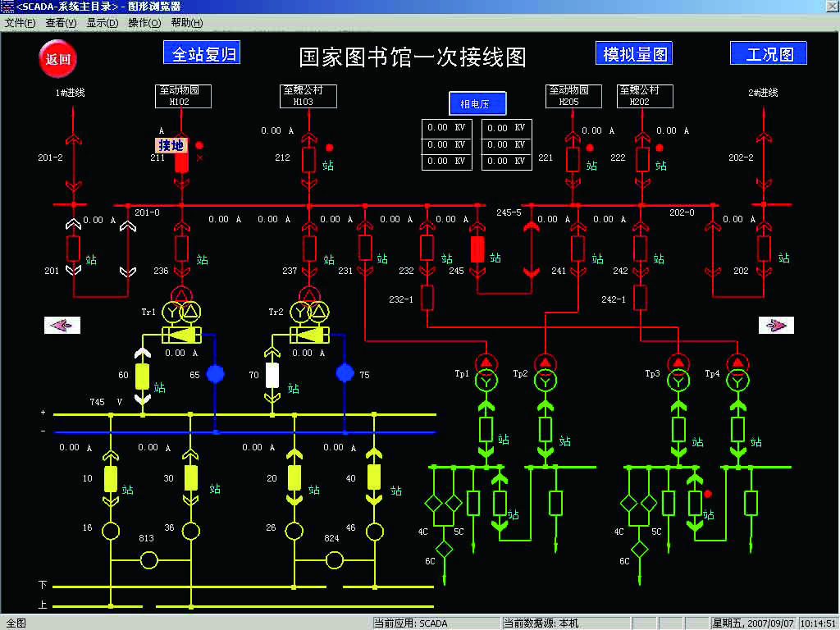
Task: Click the 接地 tag near breaker 211
Action: [171, 145]
